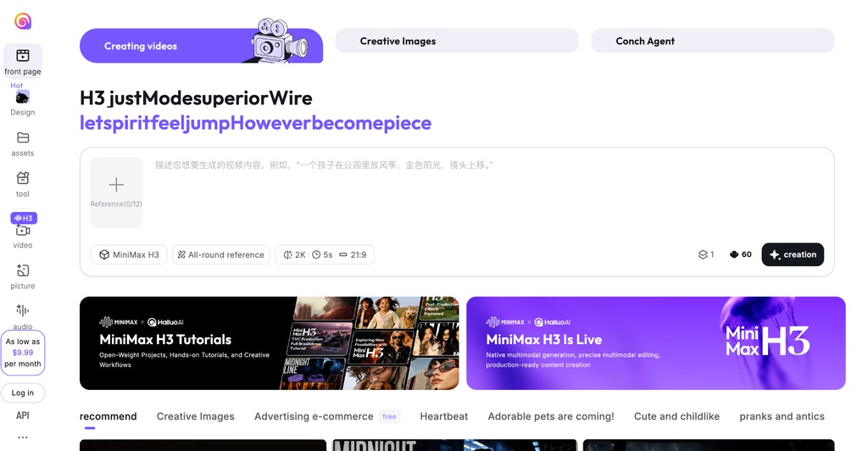The width and height of the screenshot is (868, 451).
Task: Click the Log in button
Action: (23, 393)
